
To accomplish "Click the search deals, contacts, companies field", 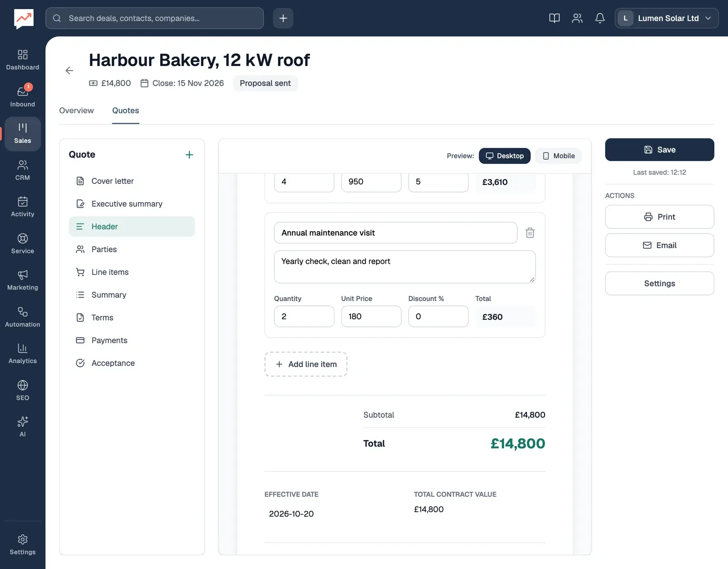I will pos(155,18).
